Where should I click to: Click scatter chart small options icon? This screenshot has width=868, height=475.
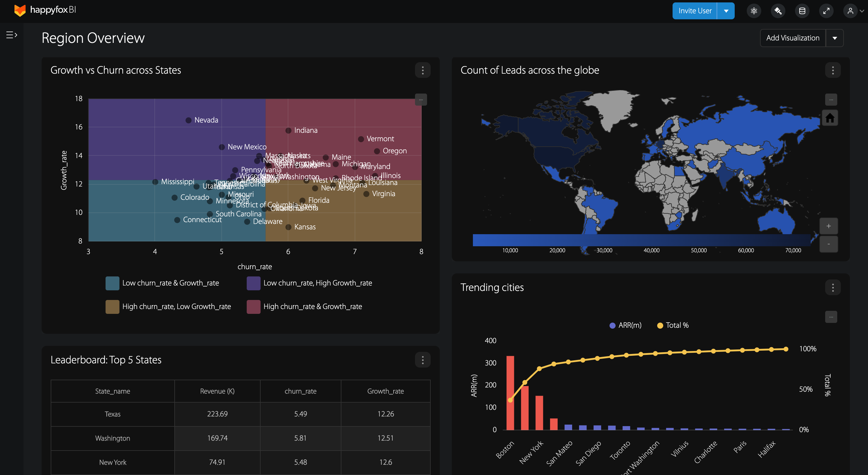pyautogui.click(x=421, y=100)
